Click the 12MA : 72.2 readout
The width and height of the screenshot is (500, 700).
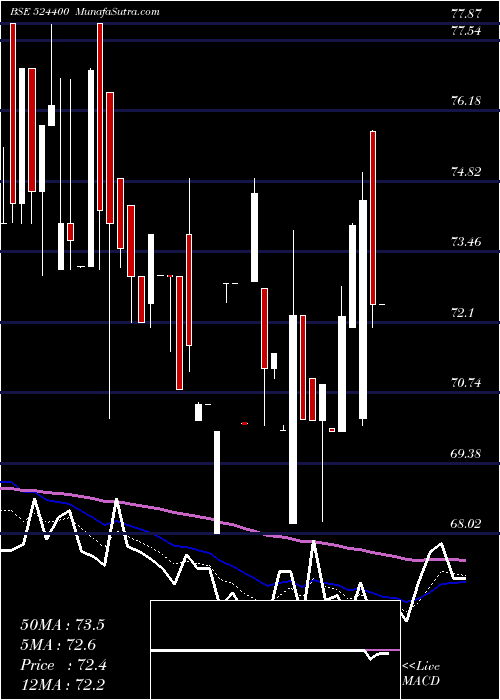(x=62, y=684)
